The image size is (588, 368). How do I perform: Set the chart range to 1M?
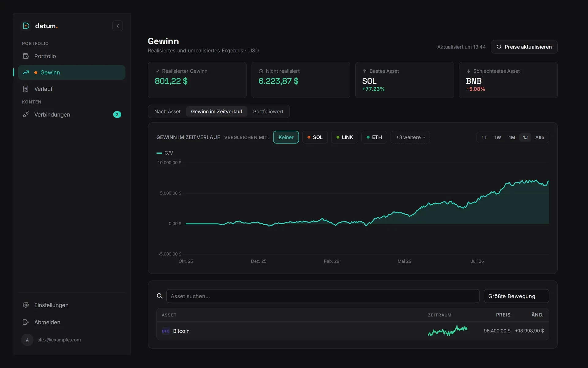[512, 137]
